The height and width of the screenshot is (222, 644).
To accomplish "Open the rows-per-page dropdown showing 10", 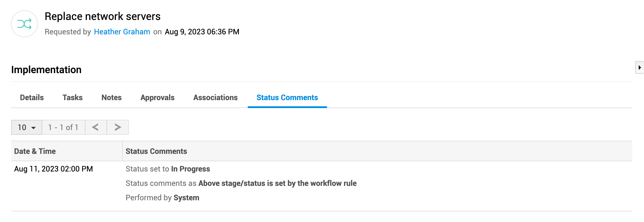I will pyautogui.click(x=27, y=127).
